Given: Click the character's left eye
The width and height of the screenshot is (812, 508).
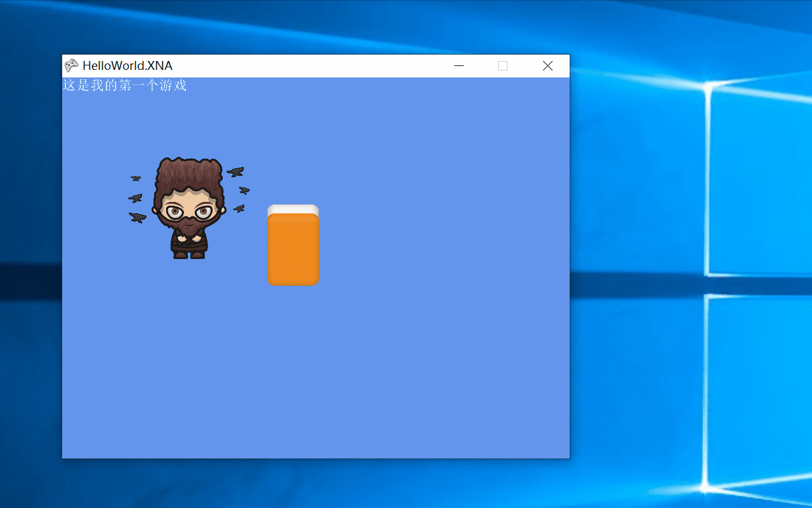Looking at the screenshot, I should [174, 212].
